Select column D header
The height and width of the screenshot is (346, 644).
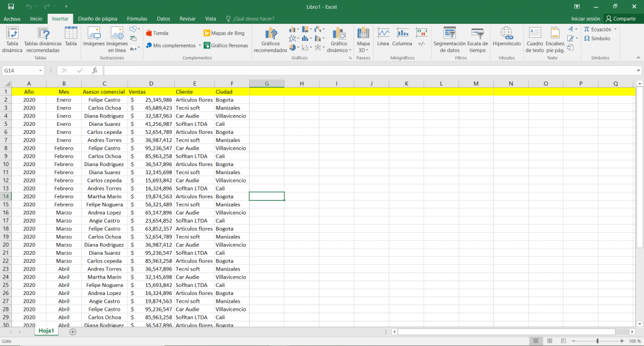click(151, 84)
